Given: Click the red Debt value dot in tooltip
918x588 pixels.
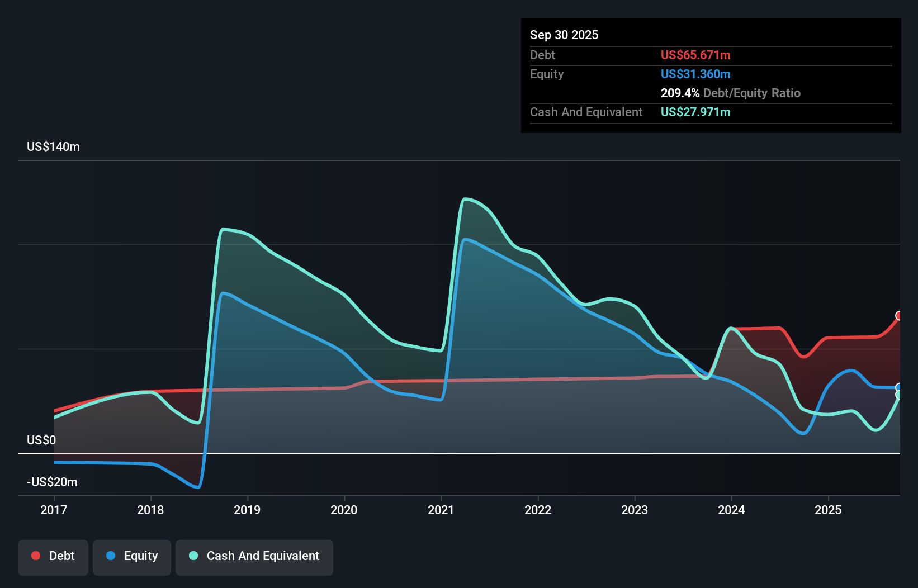Looking at the screenshot, I should [695, 55].
